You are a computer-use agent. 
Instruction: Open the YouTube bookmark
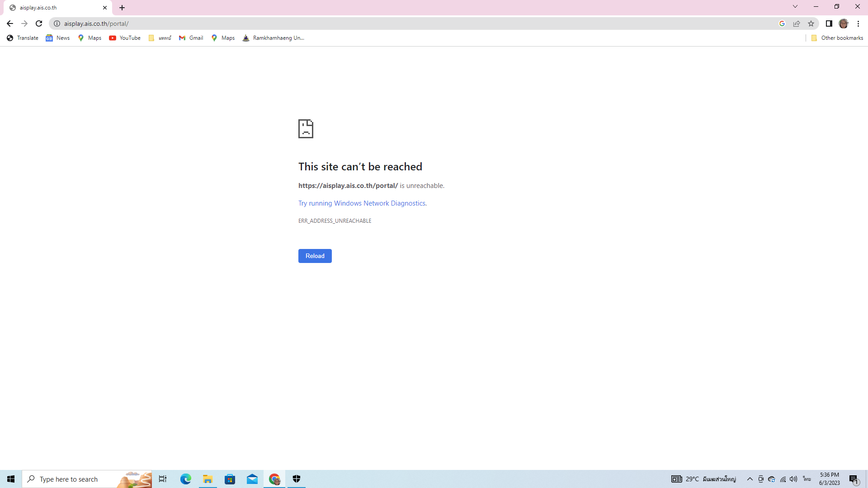[x=125, y=38]
